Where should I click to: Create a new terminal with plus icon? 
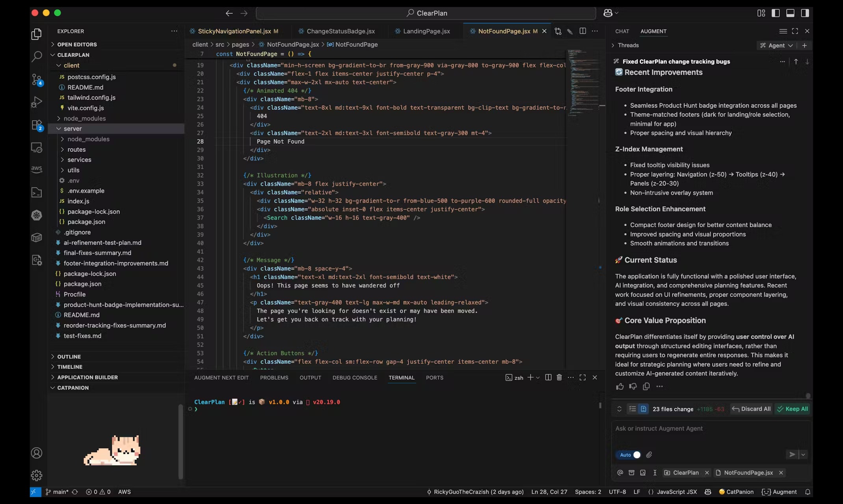(x=530, y=378)
